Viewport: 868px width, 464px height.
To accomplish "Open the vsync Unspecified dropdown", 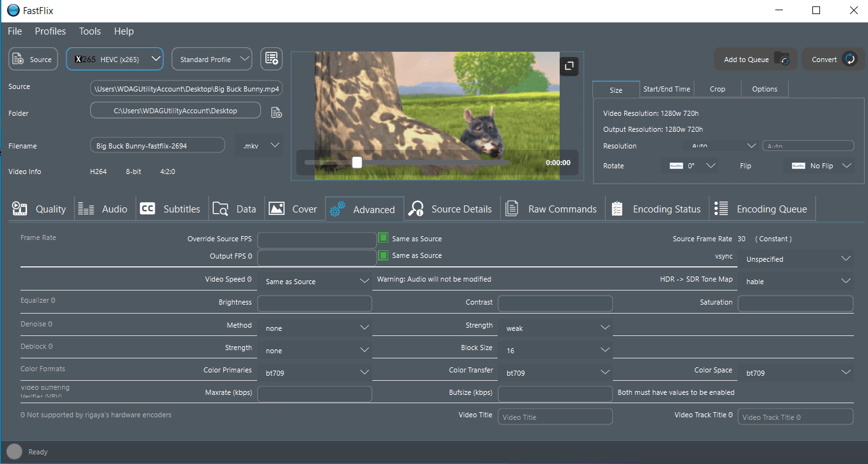I will point(795,259).
